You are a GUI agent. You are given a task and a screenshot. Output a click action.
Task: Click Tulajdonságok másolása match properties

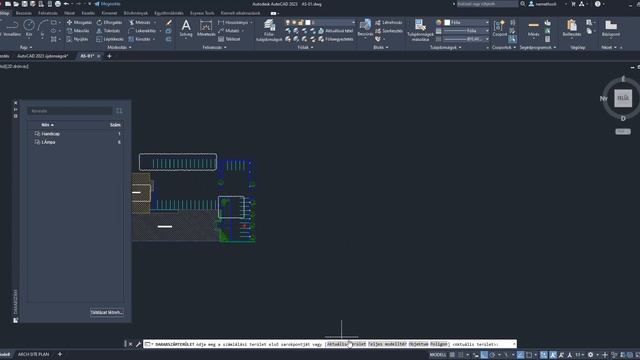[420, 30]
